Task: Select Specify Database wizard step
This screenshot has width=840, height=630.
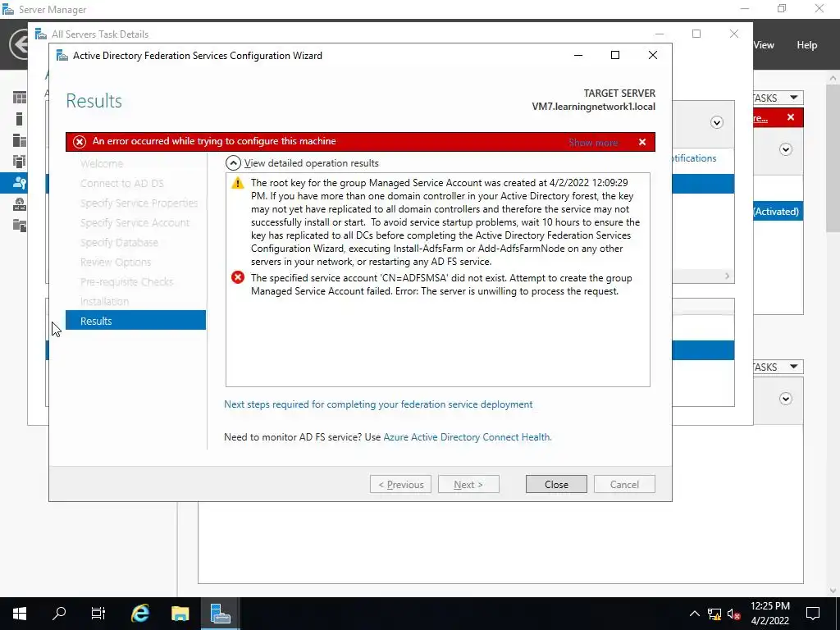Action: pos(119,243)
